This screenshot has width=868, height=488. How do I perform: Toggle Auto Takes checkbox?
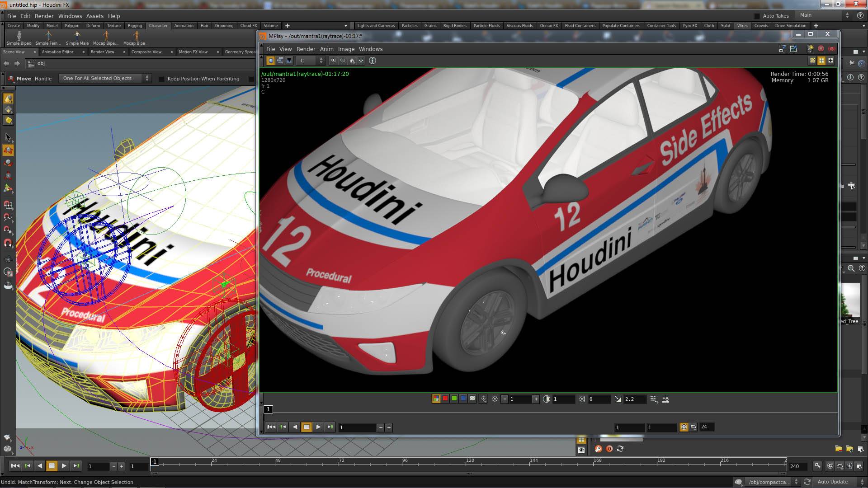(x=757, y=16)
